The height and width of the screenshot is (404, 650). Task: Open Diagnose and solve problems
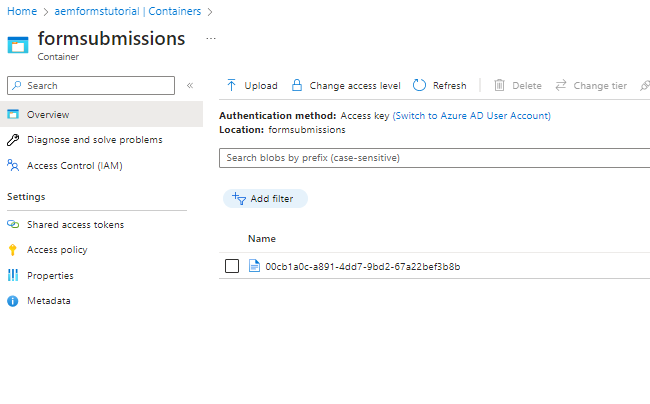coord(94,140)
